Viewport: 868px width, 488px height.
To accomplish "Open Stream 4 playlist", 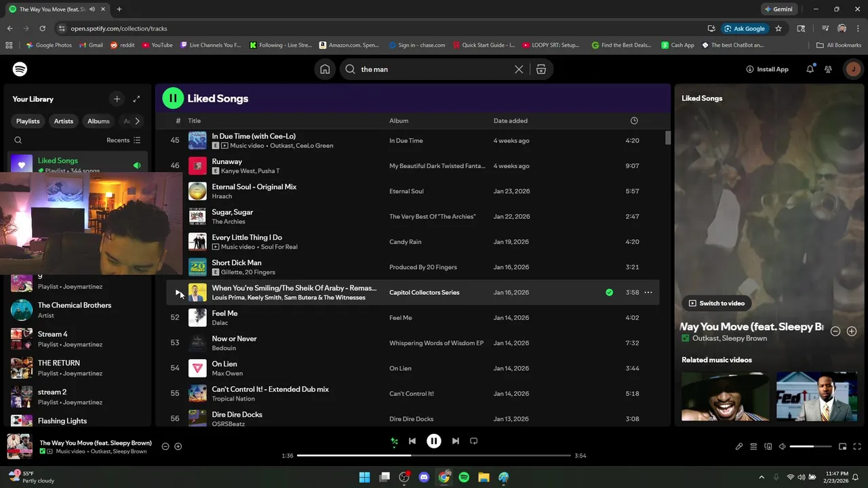I will point(78,339).
